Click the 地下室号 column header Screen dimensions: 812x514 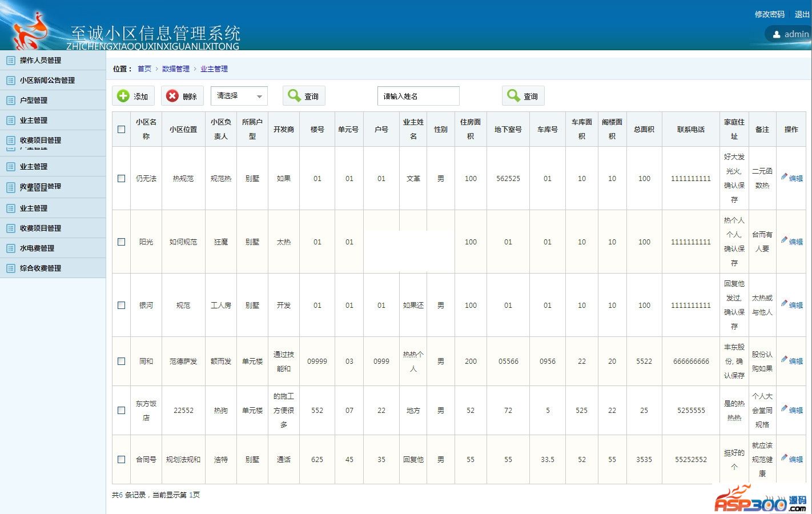508,129
